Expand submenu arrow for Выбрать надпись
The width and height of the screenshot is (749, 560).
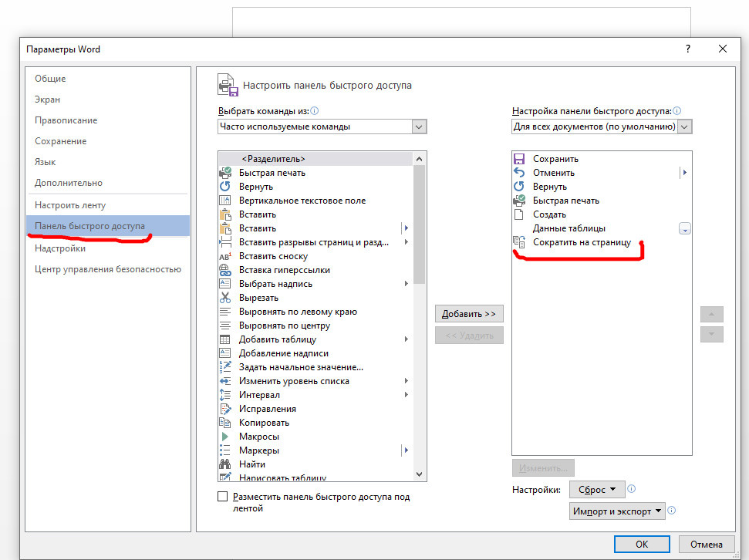pos(407,284)
